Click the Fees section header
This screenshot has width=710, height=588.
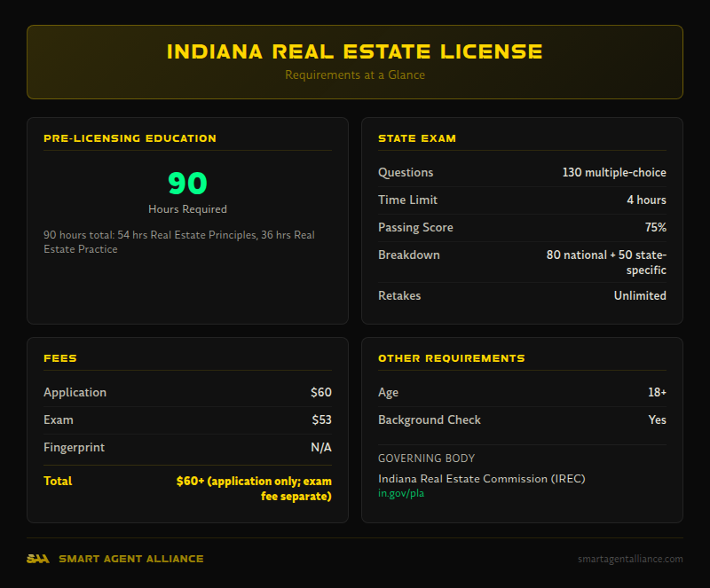[60, 358]
